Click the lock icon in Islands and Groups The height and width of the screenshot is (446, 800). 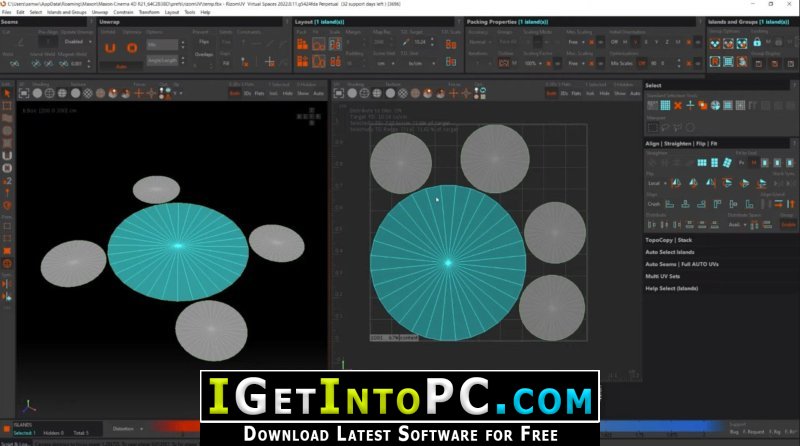coord(757,43)
